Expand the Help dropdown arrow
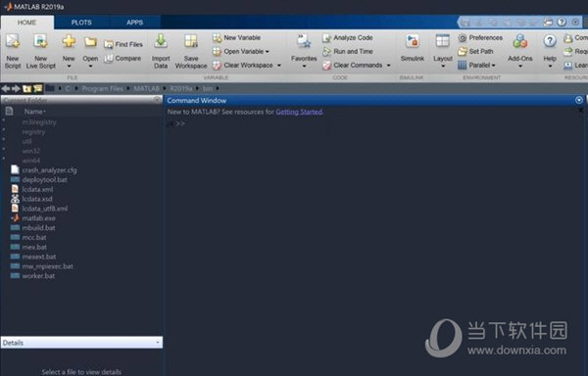This screenshot has height=376, width=588. pos(550,67)
